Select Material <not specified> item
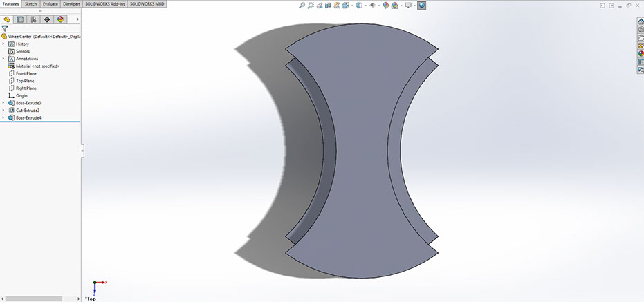 pos(37,66)
